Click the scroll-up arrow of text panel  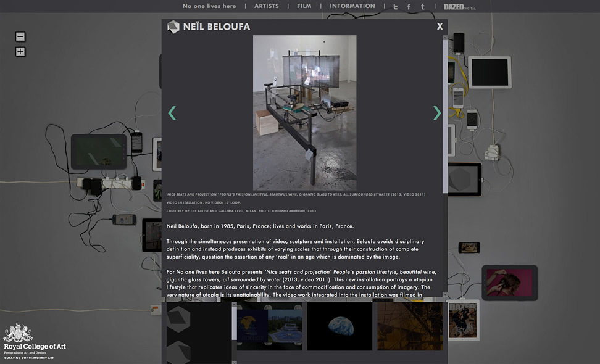pos(444,38)
